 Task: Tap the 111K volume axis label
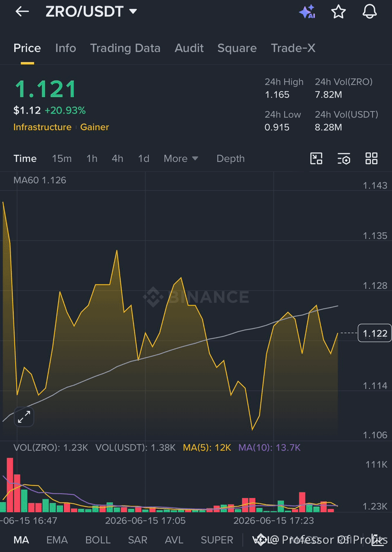point(376,465)
